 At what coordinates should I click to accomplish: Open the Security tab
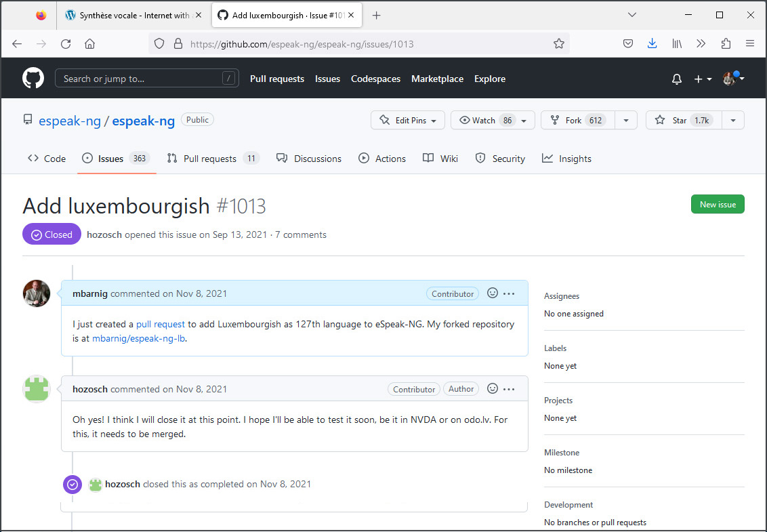[x=500, y=159]
